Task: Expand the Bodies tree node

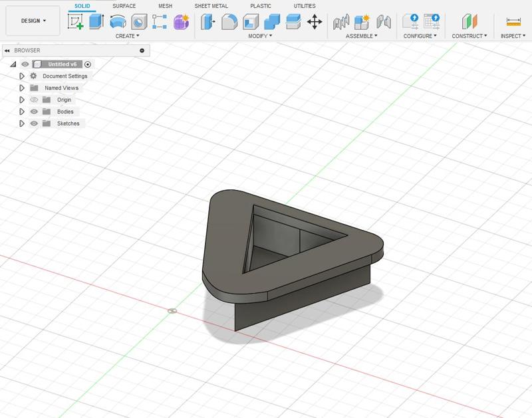Action: [x=22, y=112]
